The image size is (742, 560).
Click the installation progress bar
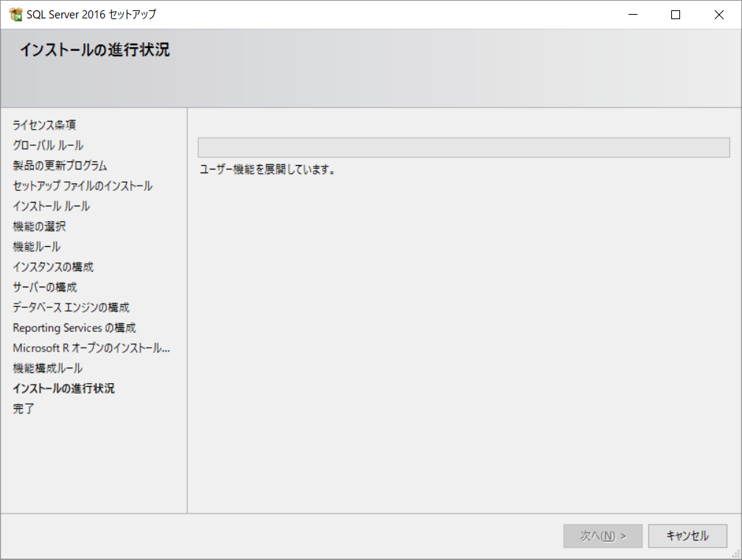point(463,147)
